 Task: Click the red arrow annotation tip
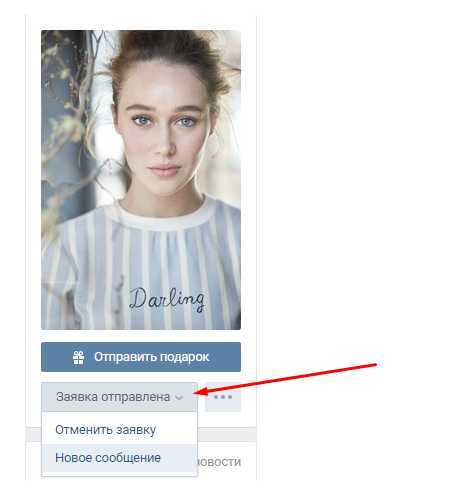(x=196, y=393)
